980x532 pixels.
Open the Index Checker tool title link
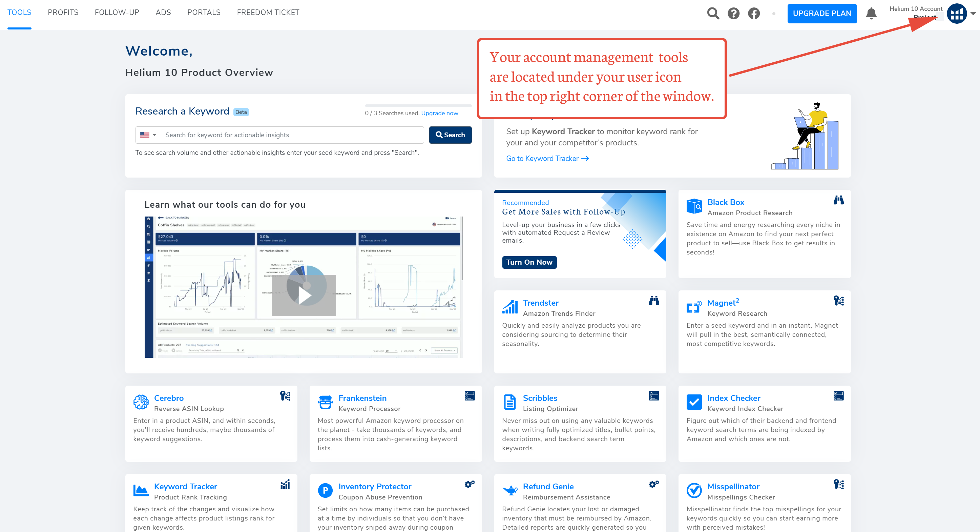click(733, 398)
